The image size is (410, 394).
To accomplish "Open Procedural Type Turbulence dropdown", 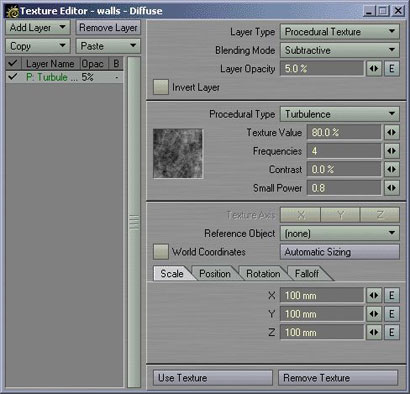I will coord(340,114).
